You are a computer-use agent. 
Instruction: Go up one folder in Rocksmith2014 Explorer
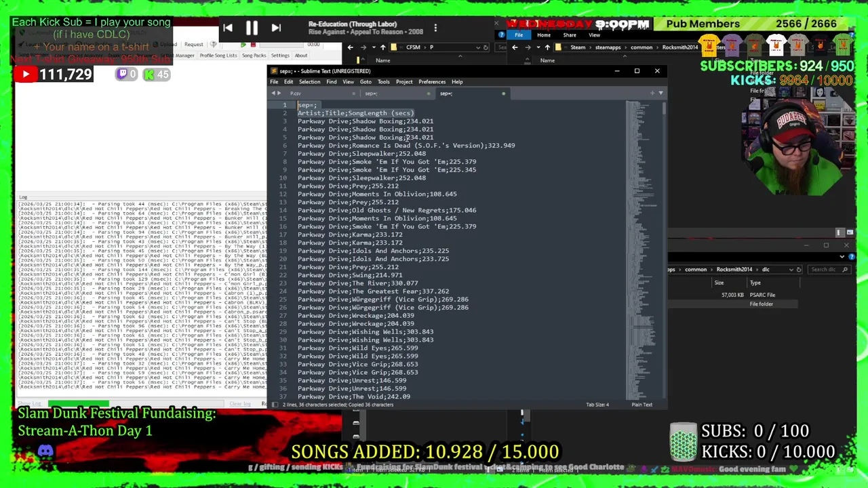pyautogui.click(x=547, y=47)
